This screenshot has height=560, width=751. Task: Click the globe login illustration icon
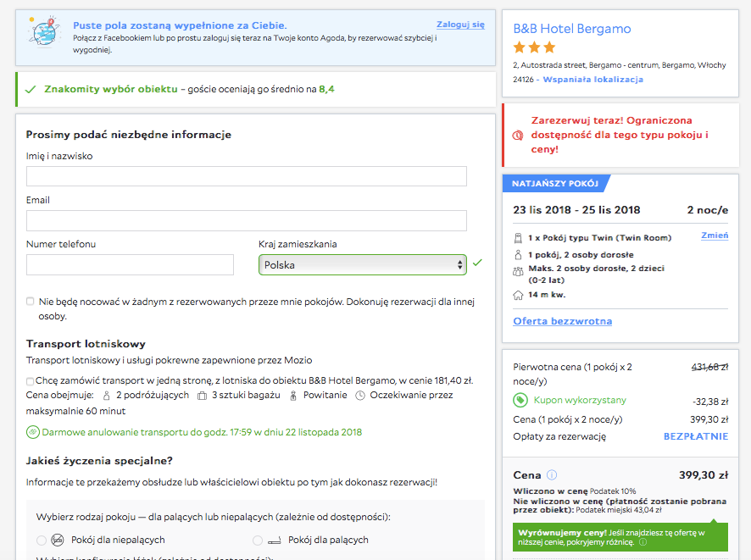44,31
